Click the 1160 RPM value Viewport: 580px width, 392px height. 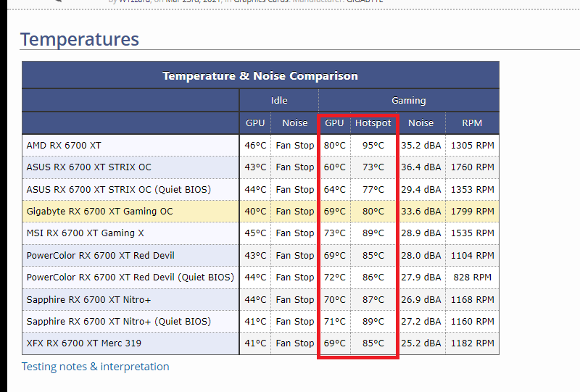pyautogui.click(x=473, y=322)
